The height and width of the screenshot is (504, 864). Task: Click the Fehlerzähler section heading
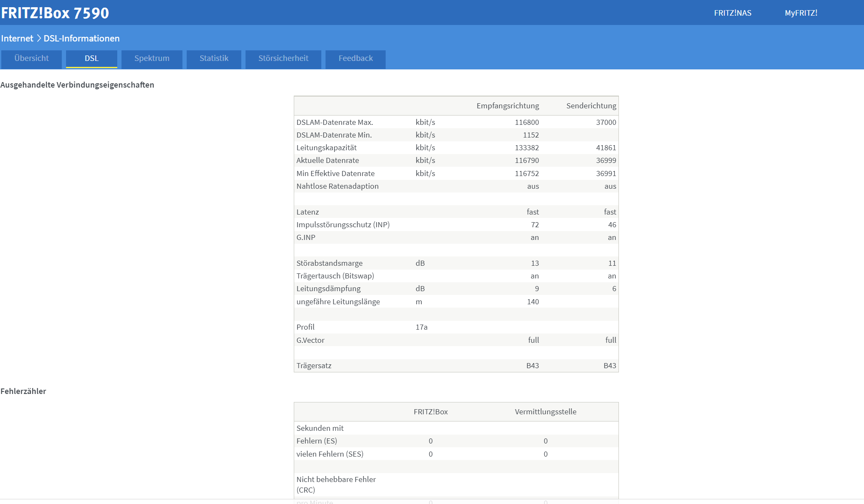click(23, 391)
